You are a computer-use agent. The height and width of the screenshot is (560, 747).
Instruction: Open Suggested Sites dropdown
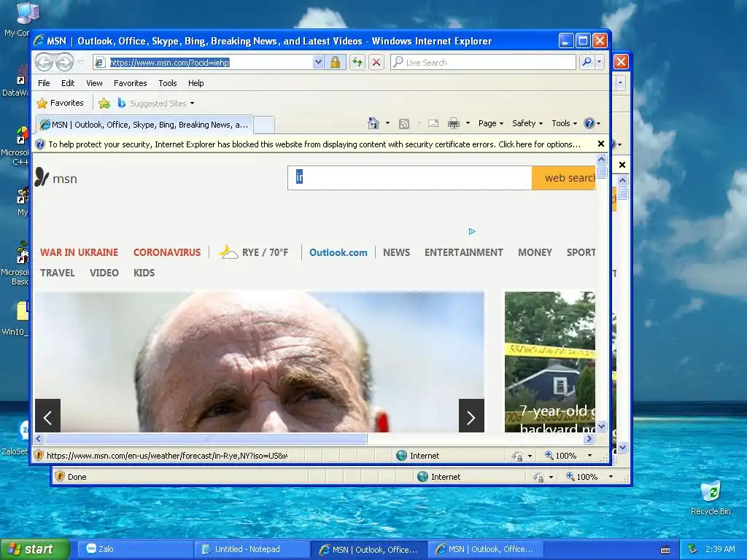pyautogui.click(x=156, y=104)
